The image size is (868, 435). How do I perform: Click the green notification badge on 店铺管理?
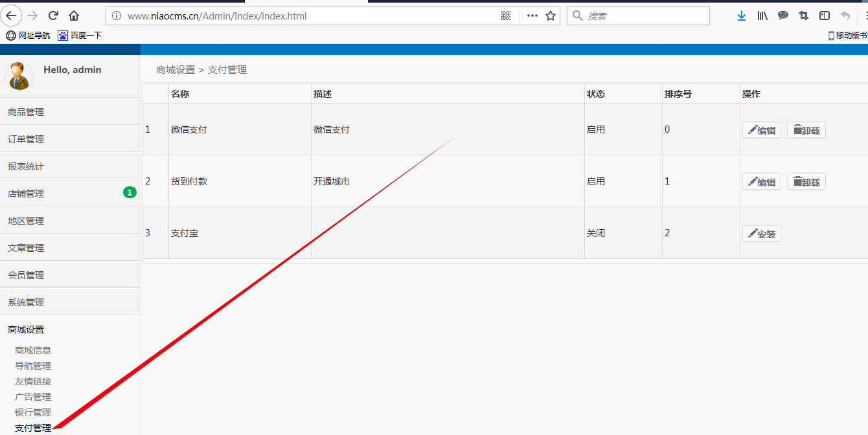coord(130,192)
